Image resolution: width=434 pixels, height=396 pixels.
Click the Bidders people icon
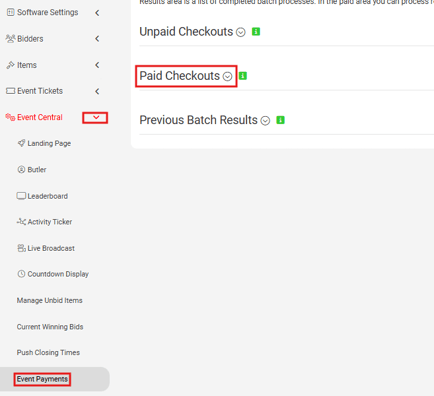coord(10,39)
